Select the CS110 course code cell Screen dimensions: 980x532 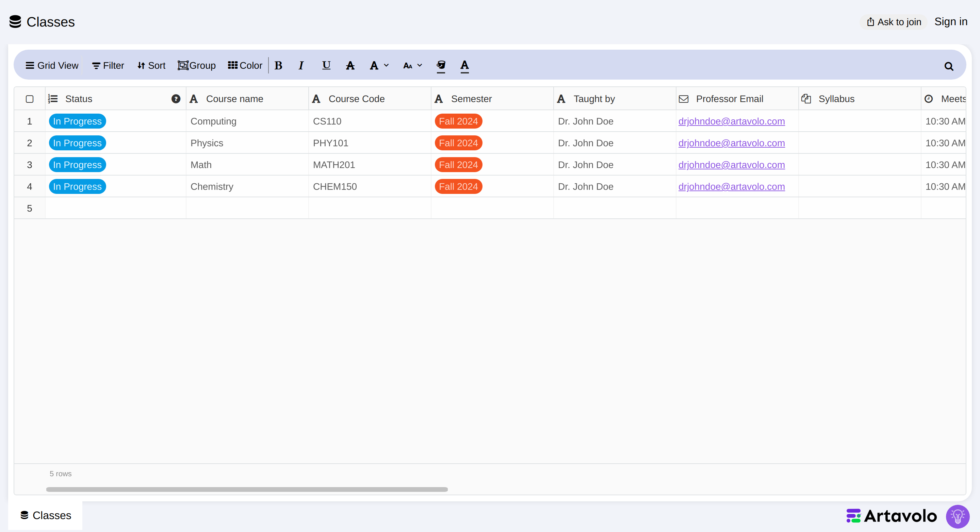pyautogui.click(x=370, y=121)
